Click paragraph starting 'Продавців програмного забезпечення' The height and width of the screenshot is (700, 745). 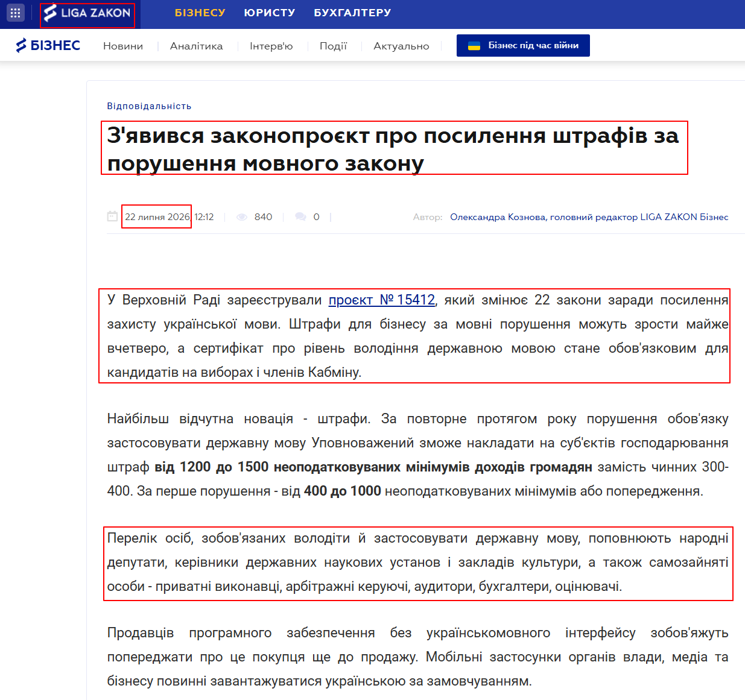[418, 657]
